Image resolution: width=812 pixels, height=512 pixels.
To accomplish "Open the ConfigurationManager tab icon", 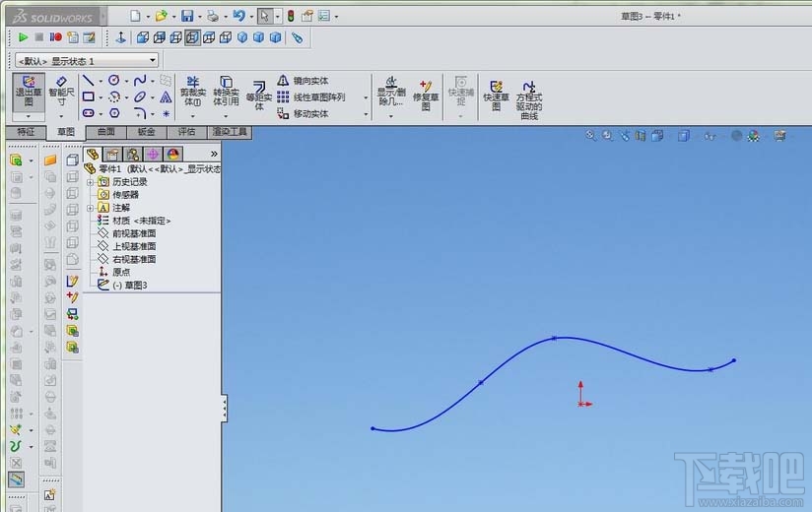I will pos(133,154).
